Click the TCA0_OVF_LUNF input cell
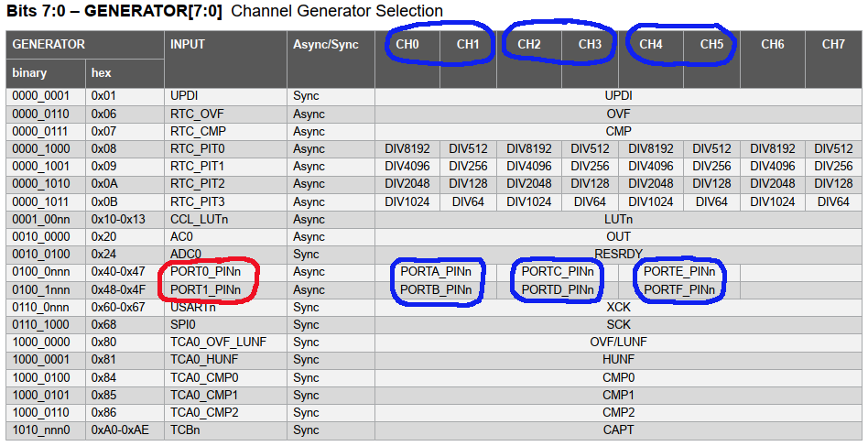 (x=226, y=342)
